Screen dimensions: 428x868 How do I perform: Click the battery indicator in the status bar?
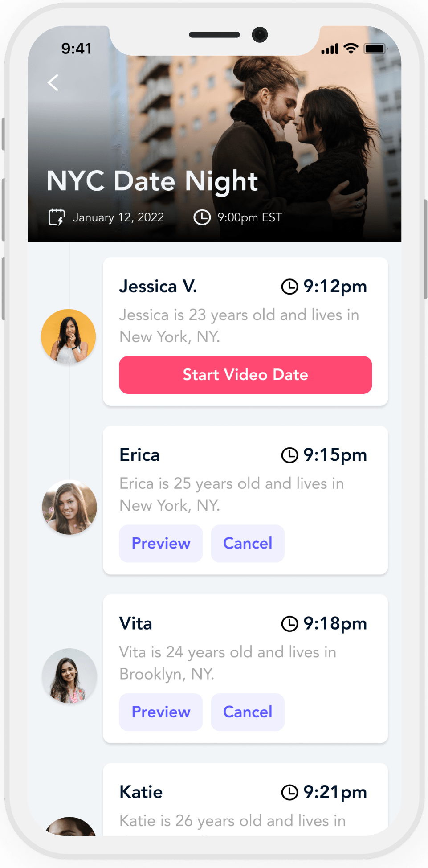point(375,49)
